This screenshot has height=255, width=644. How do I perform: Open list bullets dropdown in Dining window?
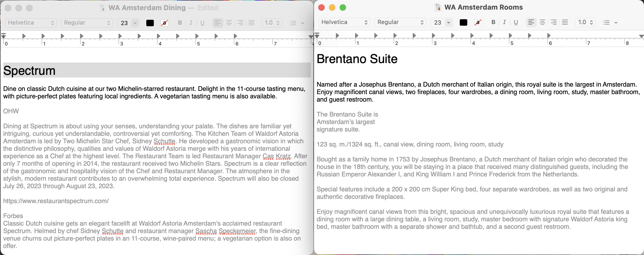pos(297,23)
